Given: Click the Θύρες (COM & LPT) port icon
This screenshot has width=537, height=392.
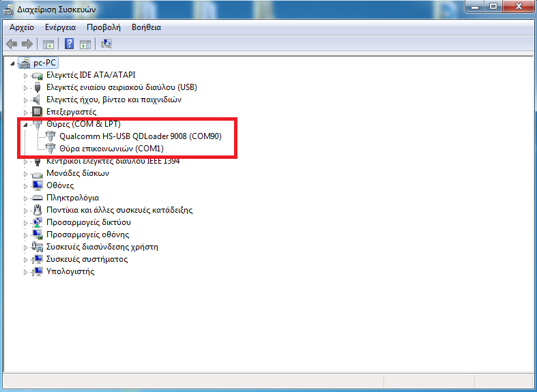Looking at the screenshot, I should (38, 124).
